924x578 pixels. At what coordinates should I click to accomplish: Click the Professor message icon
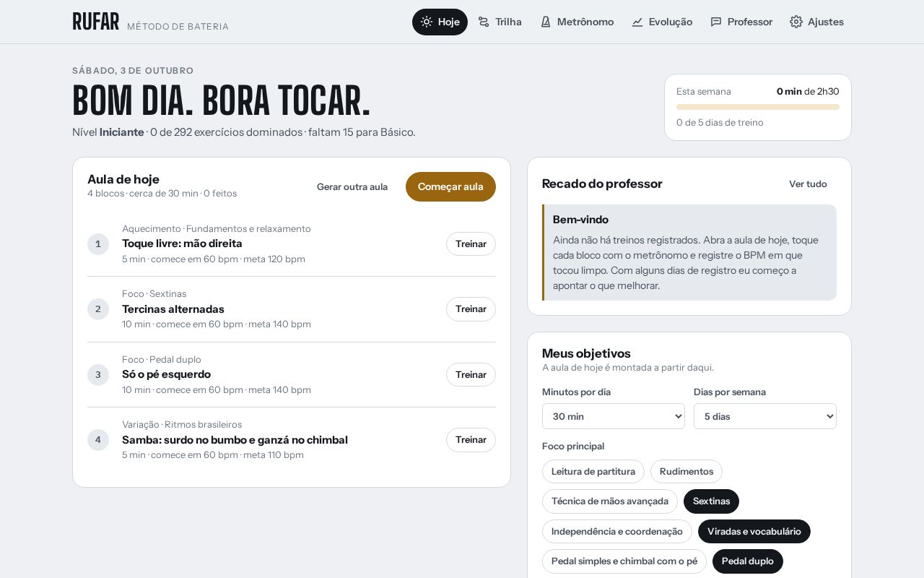716,22
